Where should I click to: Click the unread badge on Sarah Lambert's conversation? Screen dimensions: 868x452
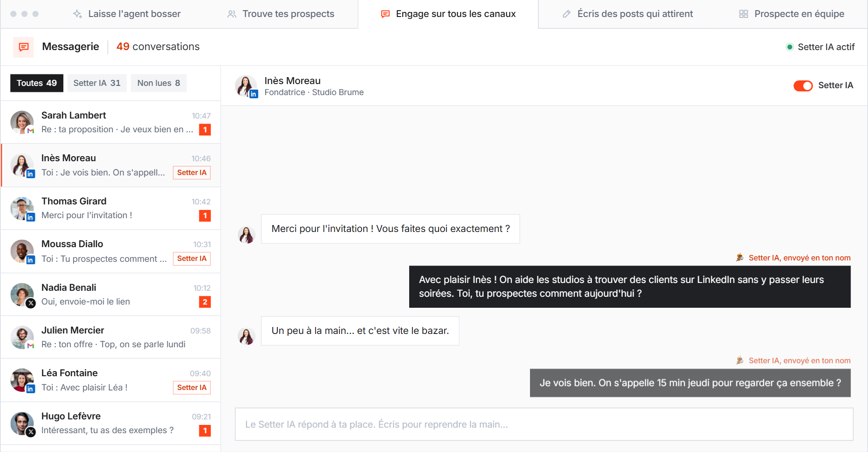205,130
